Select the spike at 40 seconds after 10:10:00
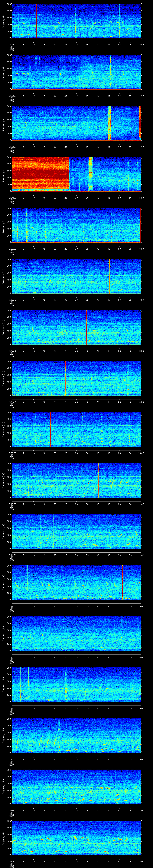Image resolution: width=153 pixels, height=868 pixels. [98, 480]
